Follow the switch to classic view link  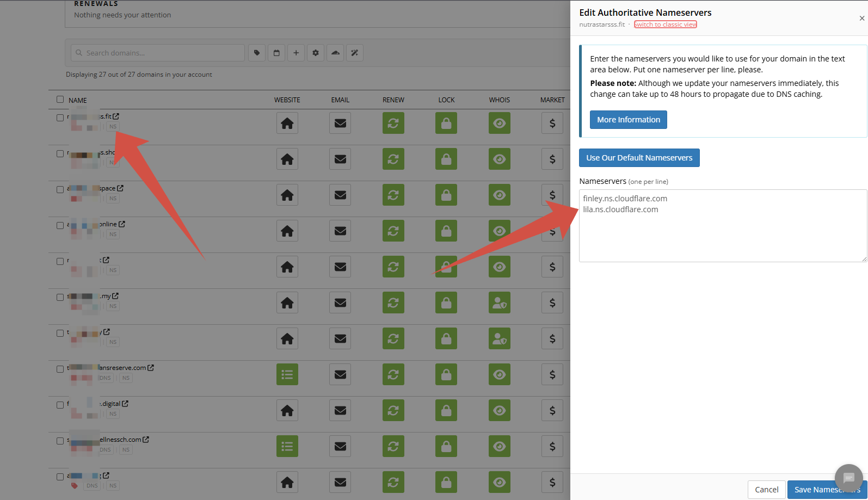pos(666,24)
